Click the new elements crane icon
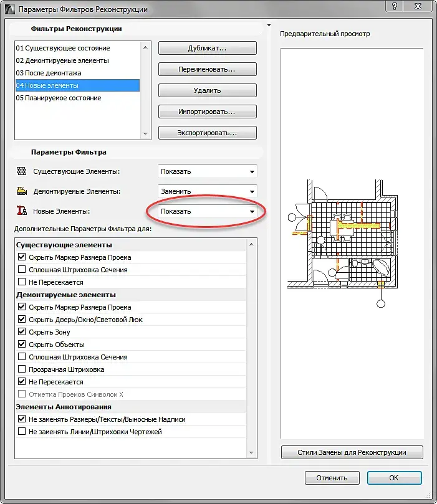This screenshot has width=437, height=504. (22, 211)
